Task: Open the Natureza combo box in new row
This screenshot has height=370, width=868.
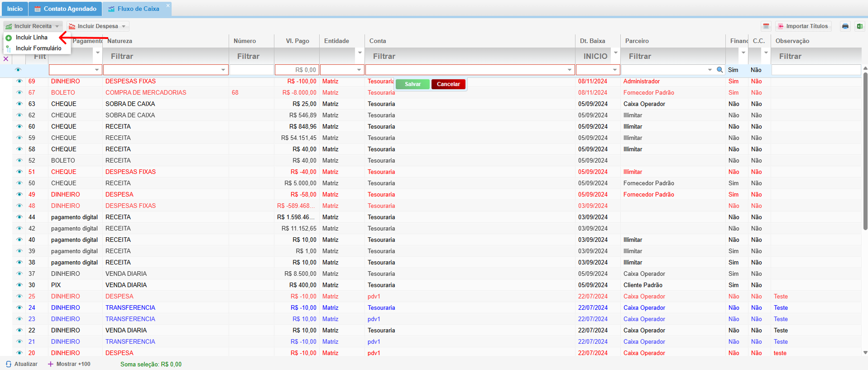Action: [166, 70]
